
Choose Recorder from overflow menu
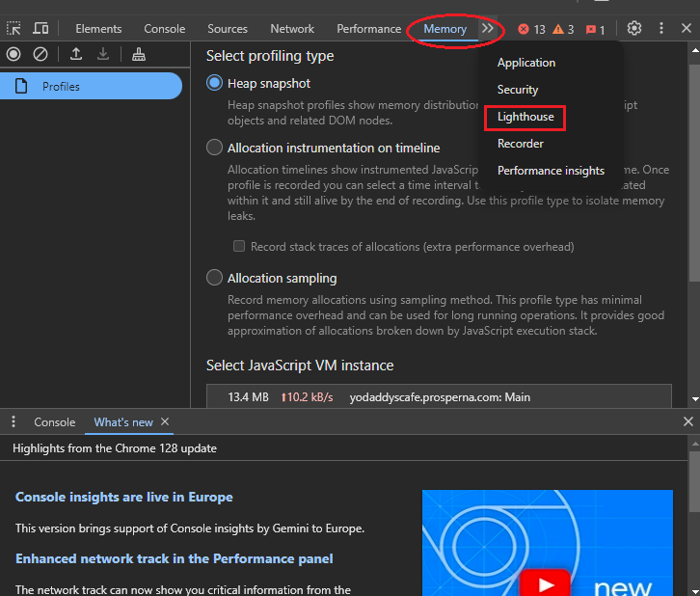(521, 144)
